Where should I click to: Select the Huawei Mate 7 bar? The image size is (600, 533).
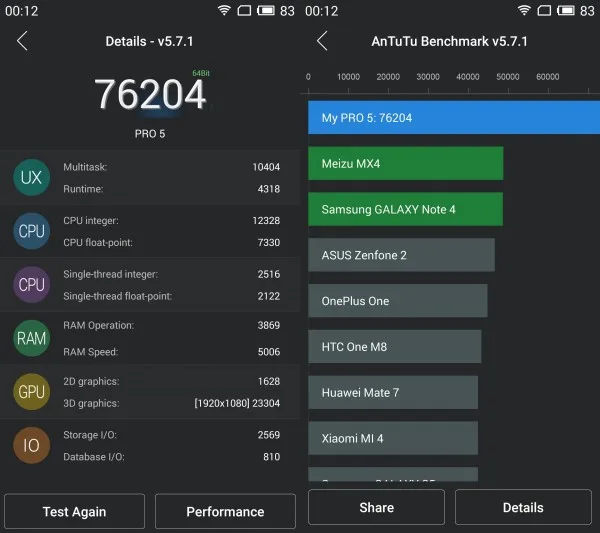pos(393,392)
